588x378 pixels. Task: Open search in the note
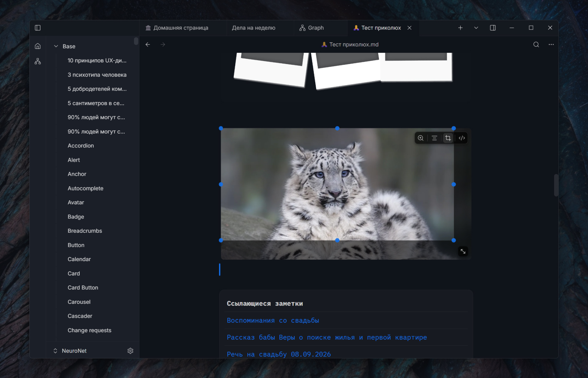(x=536, y=44)
